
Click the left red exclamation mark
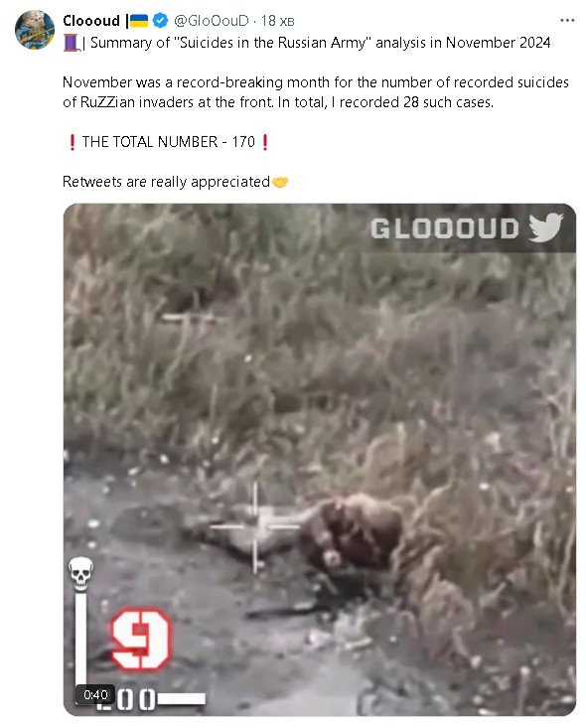tap(72, 142)
